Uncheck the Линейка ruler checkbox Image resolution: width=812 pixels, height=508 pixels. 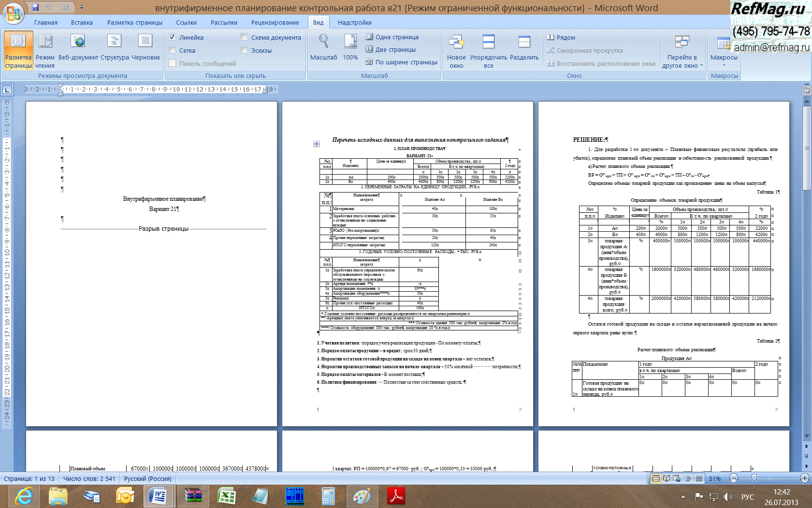tap(172, 37)
